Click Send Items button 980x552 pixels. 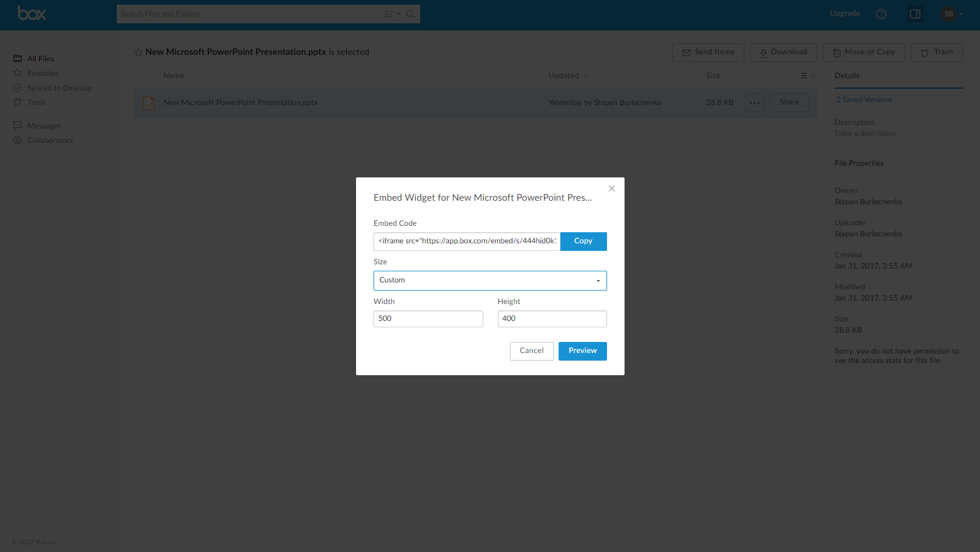pos(708,53)
